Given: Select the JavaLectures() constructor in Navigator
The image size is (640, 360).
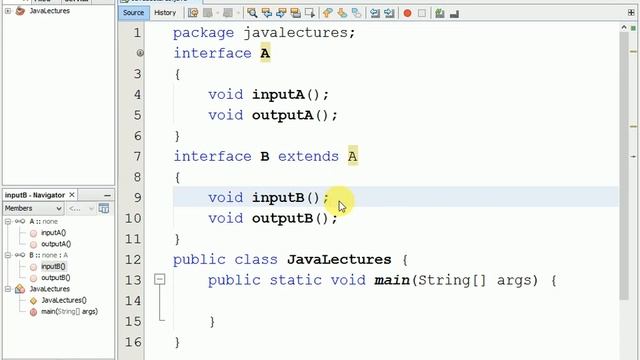Looking at the screenshot, I should click(64, 300).
